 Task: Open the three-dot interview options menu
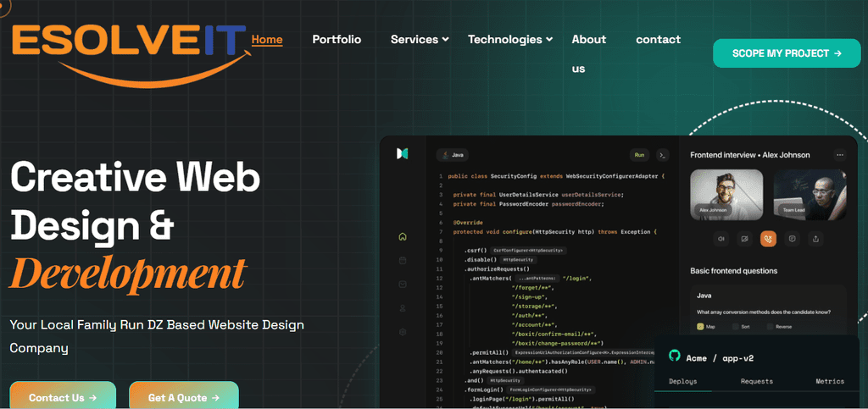pyautogui.click(x=840, y=155)
